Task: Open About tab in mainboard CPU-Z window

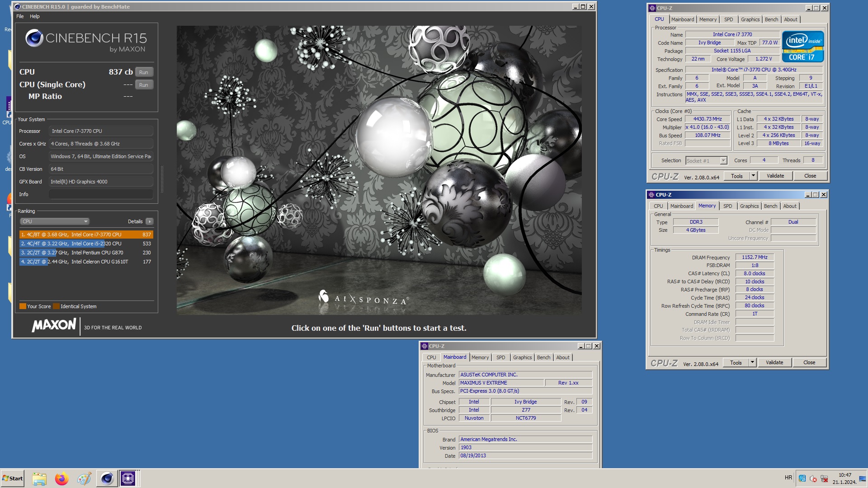Action: [x=562, y=357]
